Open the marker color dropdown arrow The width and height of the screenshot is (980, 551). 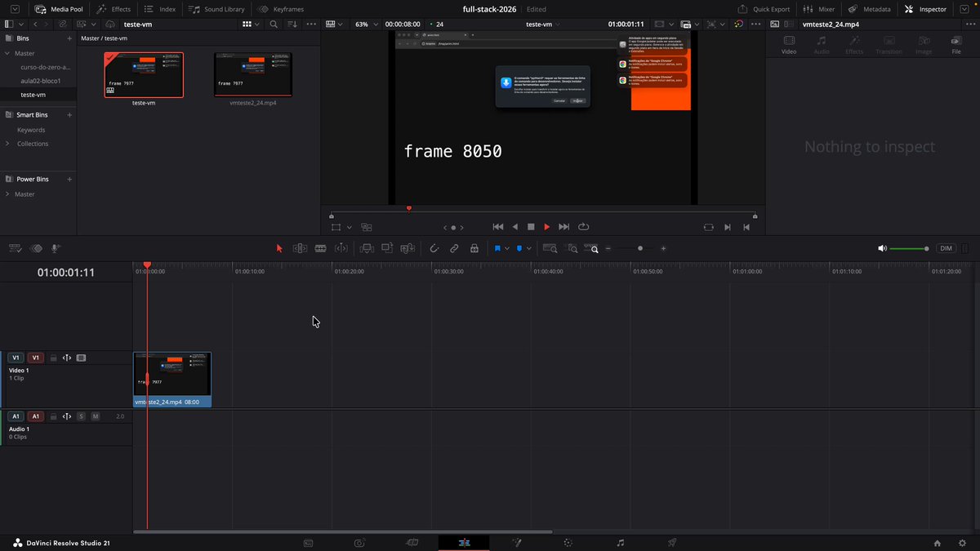point(528,248)
